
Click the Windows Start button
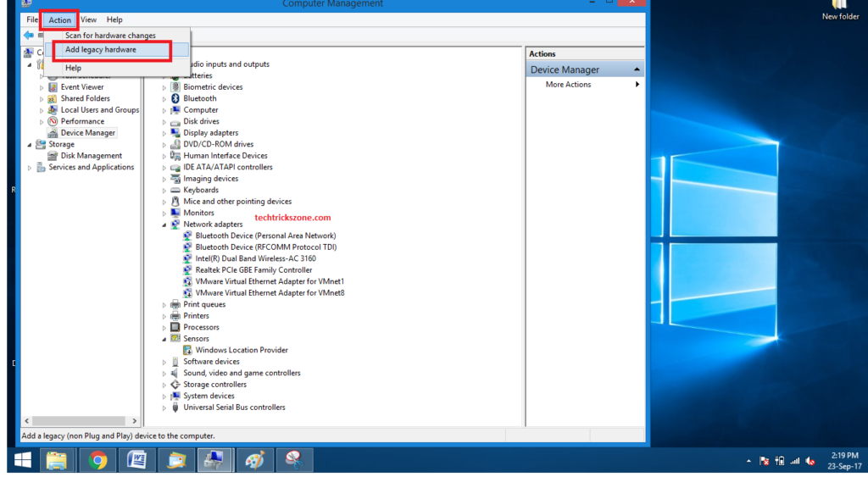click(23, 460)
